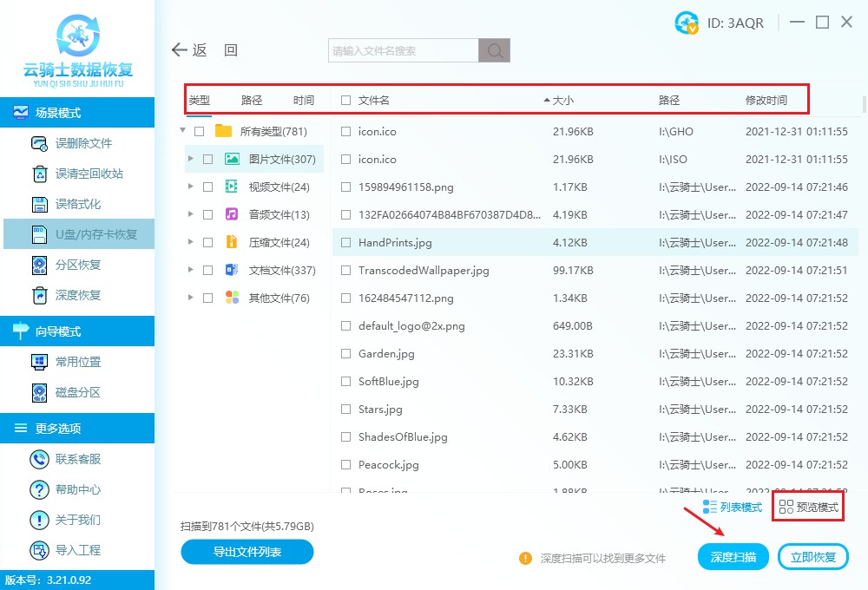
Task: Switch to the 时间 tab
Action: pyautogui.click(x=304, y=100)
